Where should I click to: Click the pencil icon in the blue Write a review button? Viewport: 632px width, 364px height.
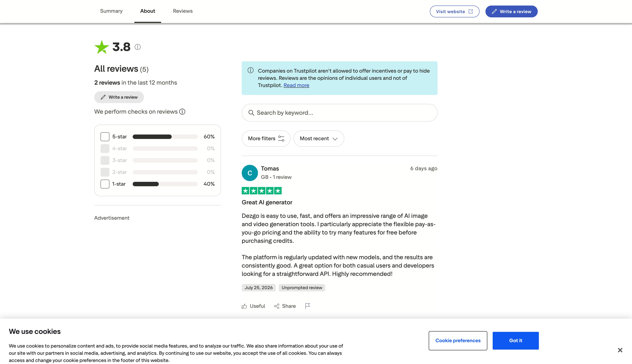494,11
